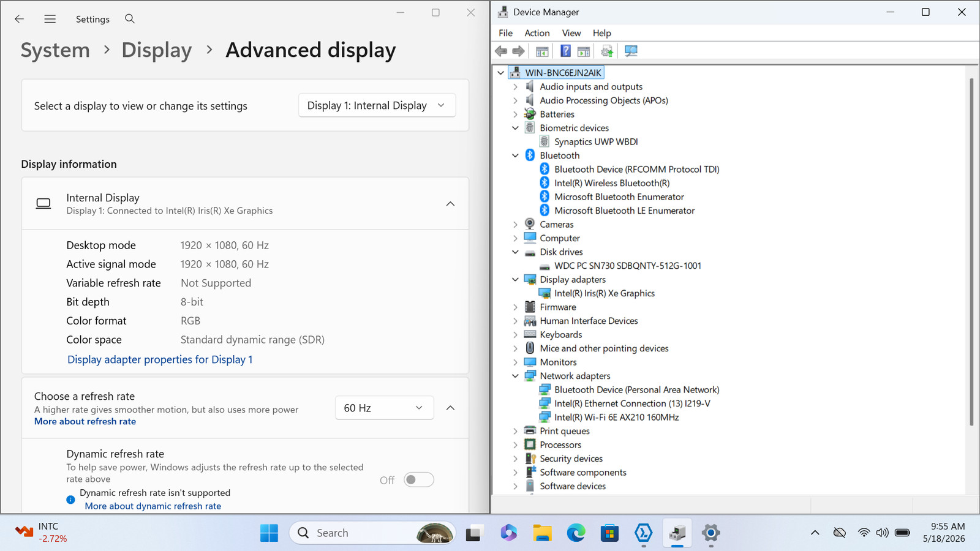
Task: Open Microsoft Store from taskbar
Action: pos(609,533)
